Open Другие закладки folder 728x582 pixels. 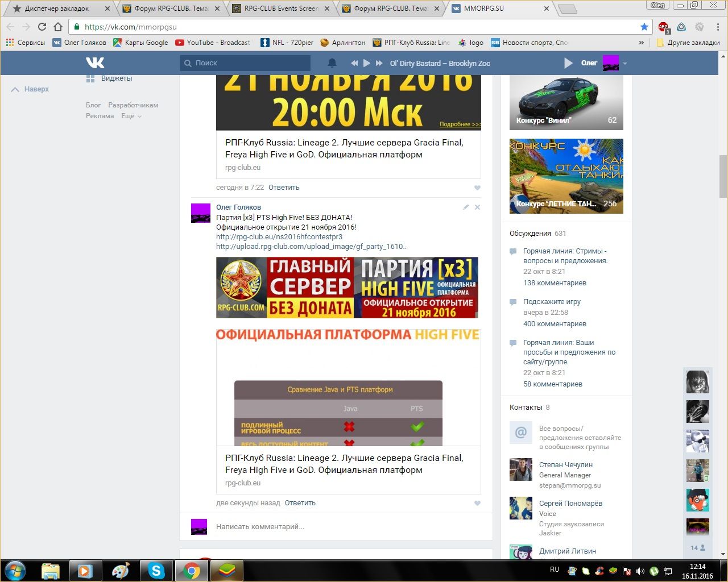click(688, 43)
